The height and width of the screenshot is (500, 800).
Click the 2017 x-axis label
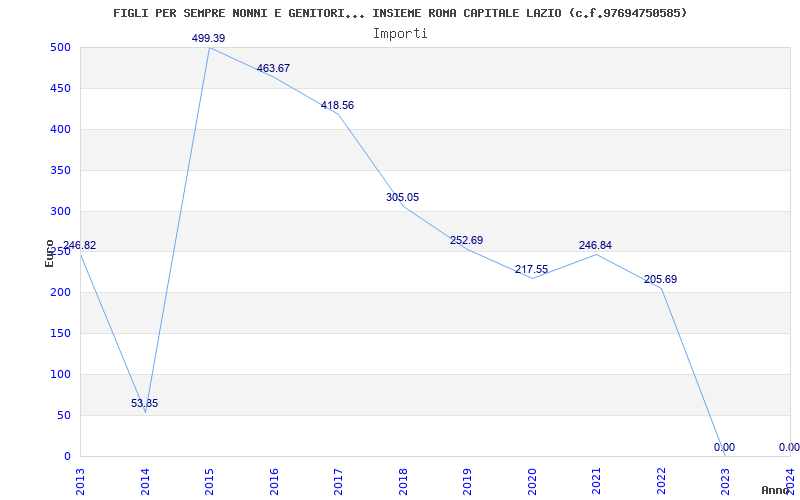[x=338, y=482]
